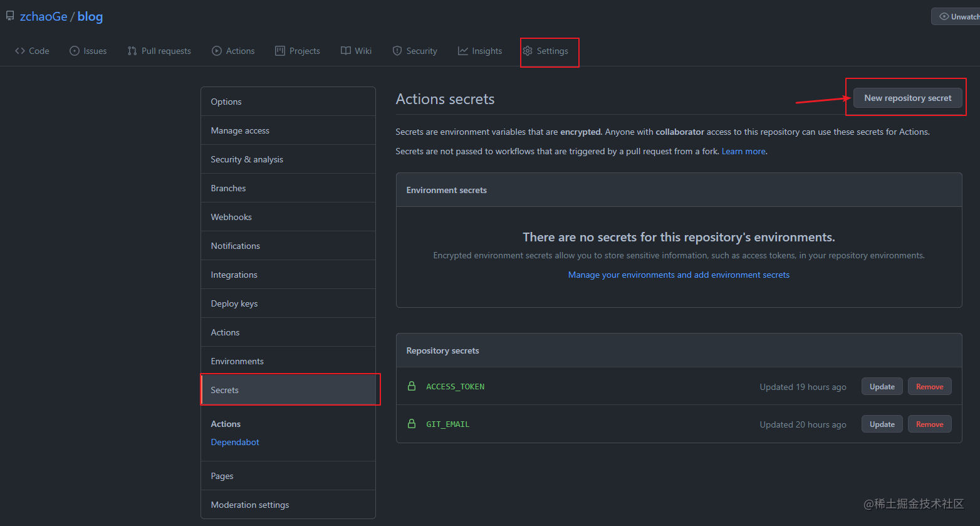Open the zchaoGe user profile link

(43, 16)
